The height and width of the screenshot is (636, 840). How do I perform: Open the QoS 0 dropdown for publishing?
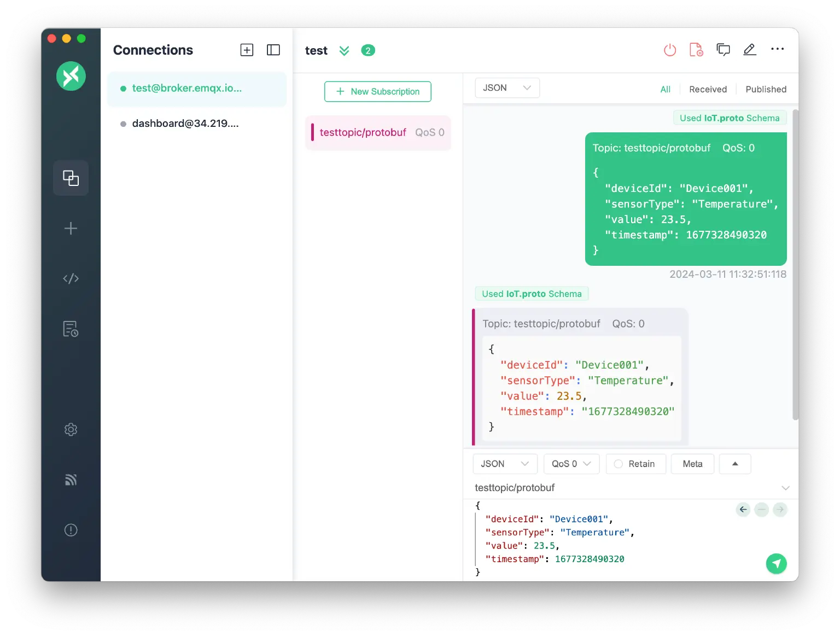click(571, 464)
